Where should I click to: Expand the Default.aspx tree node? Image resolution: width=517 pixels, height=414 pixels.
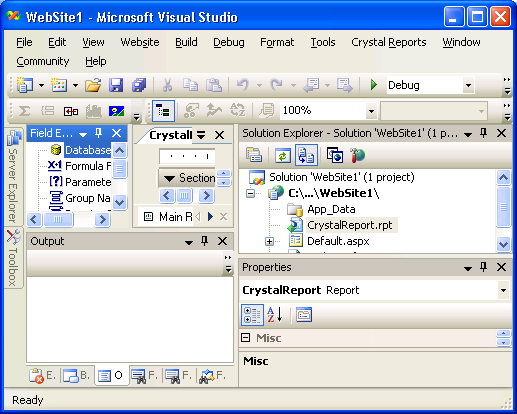click(269, 241)
